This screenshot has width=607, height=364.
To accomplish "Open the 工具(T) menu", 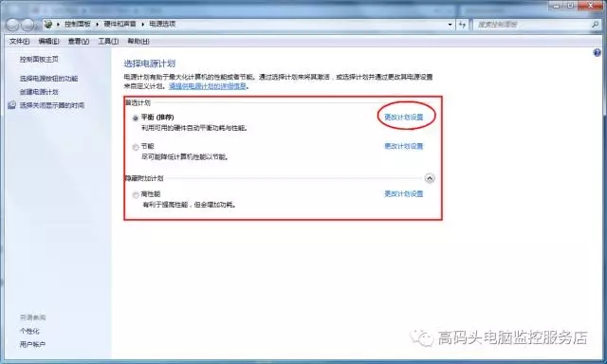I will pos(108,41).
